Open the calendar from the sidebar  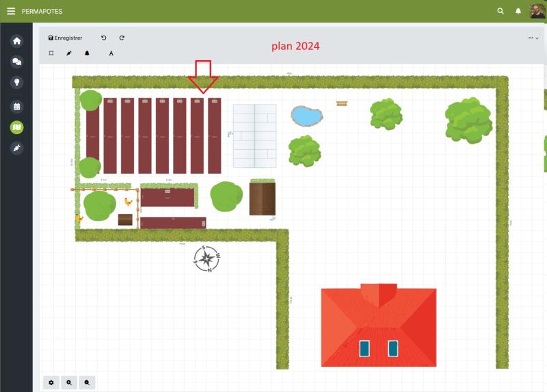coord(17,107)
